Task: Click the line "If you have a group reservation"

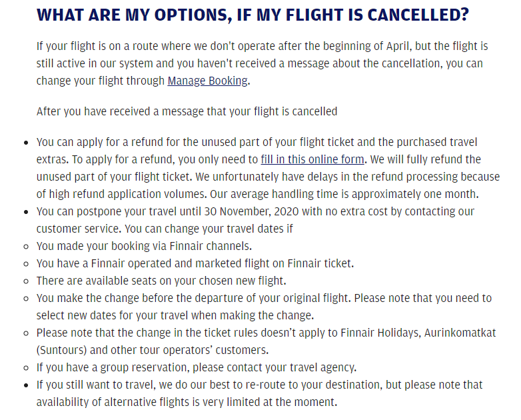Action: pos(197,367)
